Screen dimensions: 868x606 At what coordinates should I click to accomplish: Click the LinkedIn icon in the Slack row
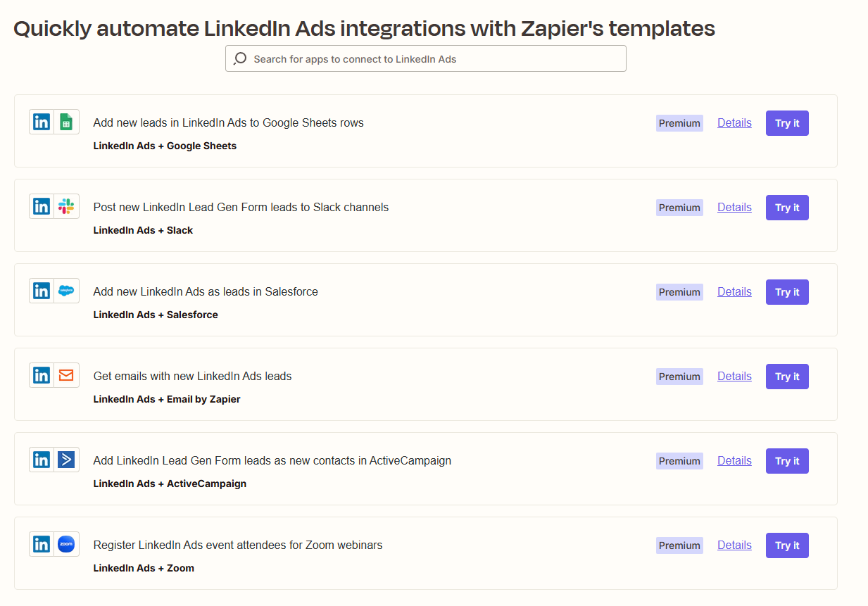pyautogui.click(x=42, y=207)
